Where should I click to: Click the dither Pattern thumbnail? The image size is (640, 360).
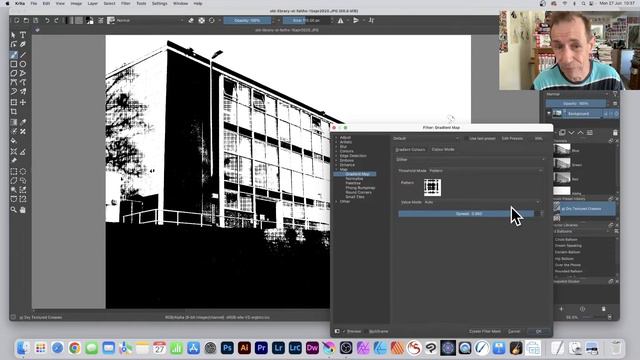(x=432, y=187)
